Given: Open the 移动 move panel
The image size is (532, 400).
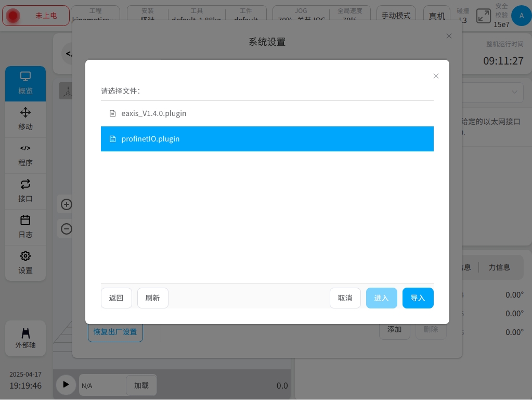Looking at the screenshot, I should pyautogui.click(x=25, y=119).
